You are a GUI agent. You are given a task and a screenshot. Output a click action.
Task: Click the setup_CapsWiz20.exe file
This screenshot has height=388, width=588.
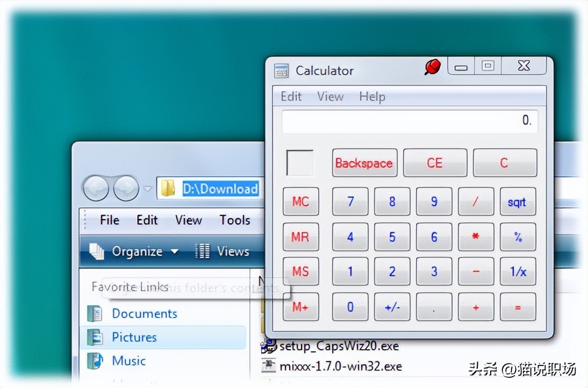pyautogui.click(x=339, y=346)
